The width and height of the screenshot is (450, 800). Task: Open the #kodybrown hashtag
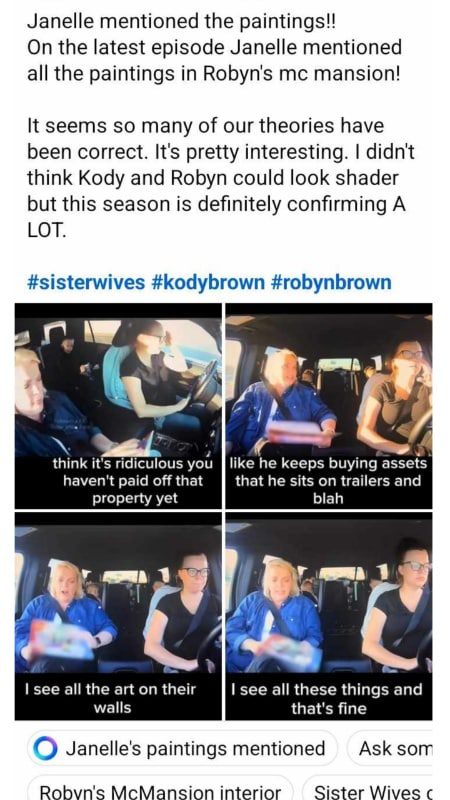pyautogui.click(x=208, y=282)
